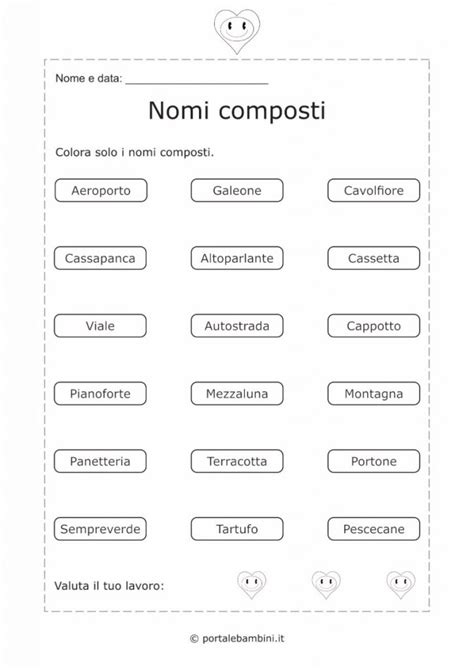Screen dimensions: 474x670
Task: Choose the Altoparlante word box
Action: click(237, 258)
